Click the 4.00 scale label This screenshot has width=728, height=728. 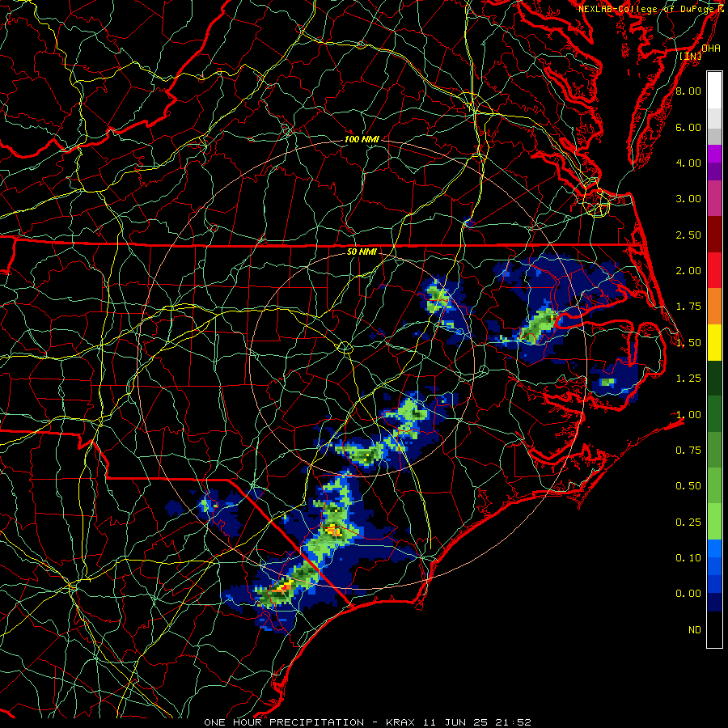(x=688, y=163)
